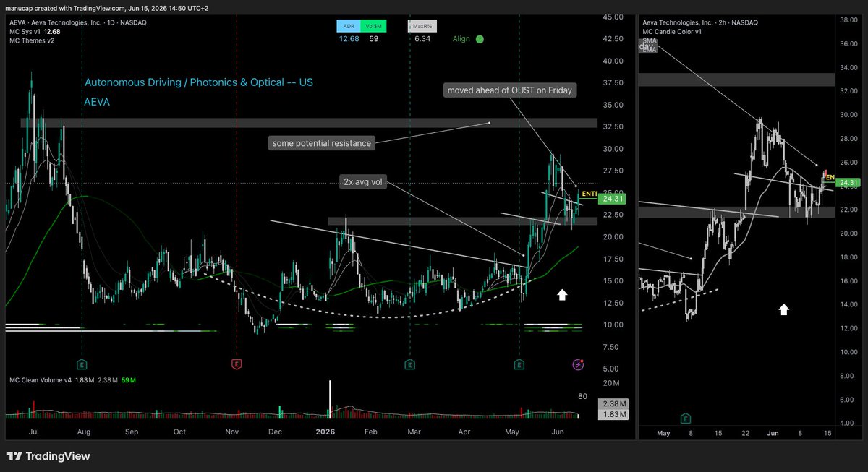Click the Dec label on daily time axis
Viewport: 868px width, 472px height.
(276, 431)
